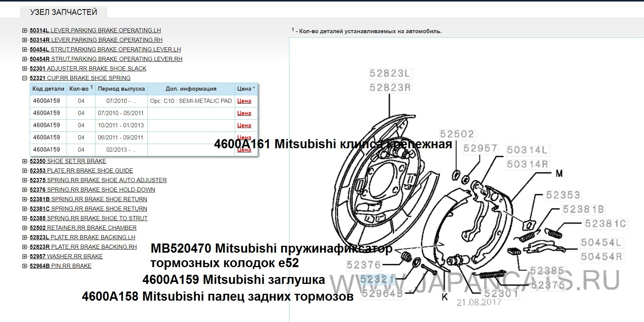Click diagram label 52823L

390,74
